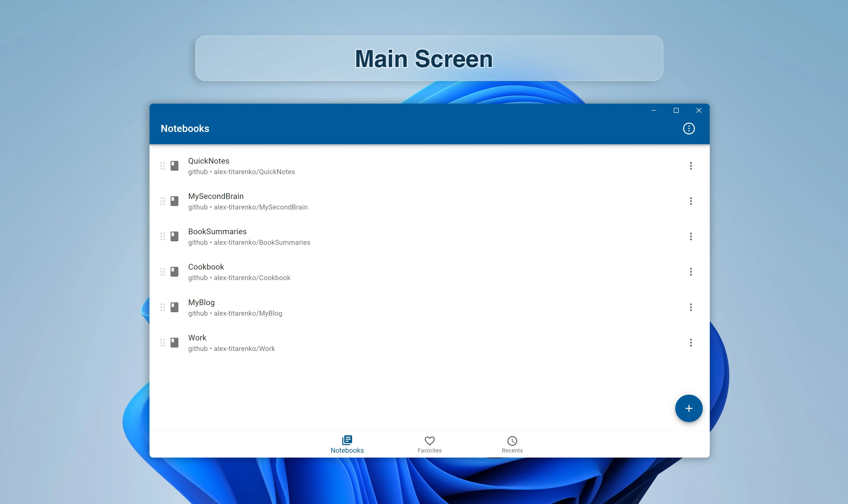Close the Notebooks window
Viewport: 848px width, 504px height.
pyautogui.click(x=699, y=110)
